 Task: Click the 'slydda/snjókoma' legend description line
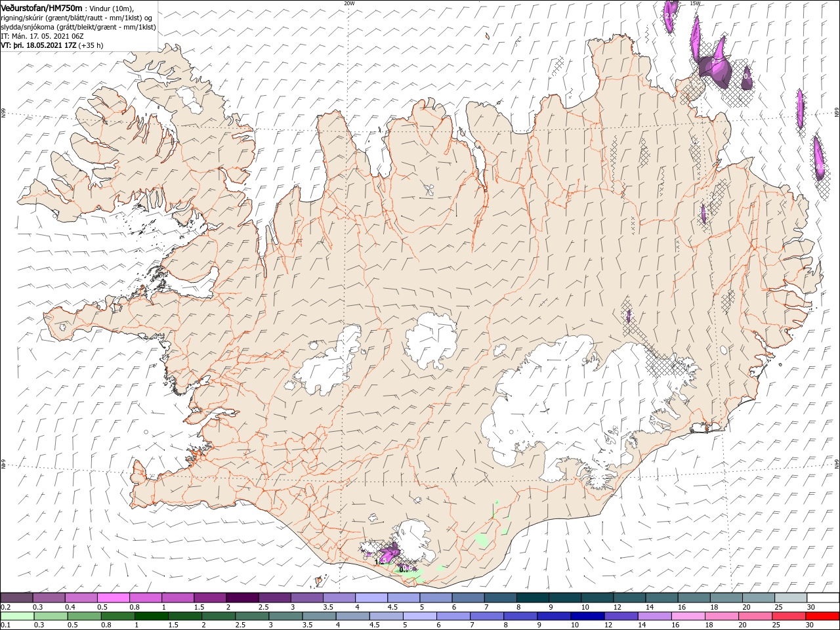pos(78,27)
